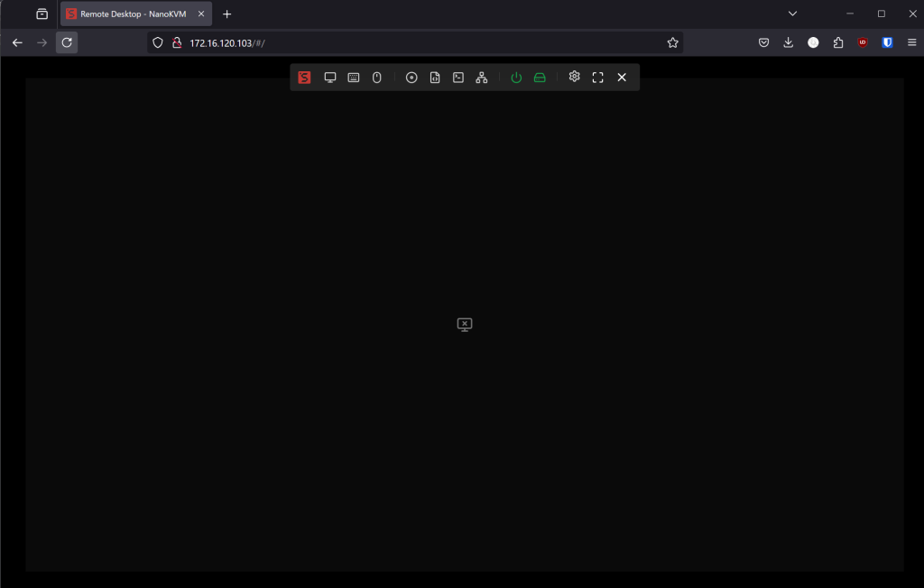Image resolution: width=924 pixels, height=588 pixels.
Task: Open the Firefox downloads panel
Action: pos(789,42)
